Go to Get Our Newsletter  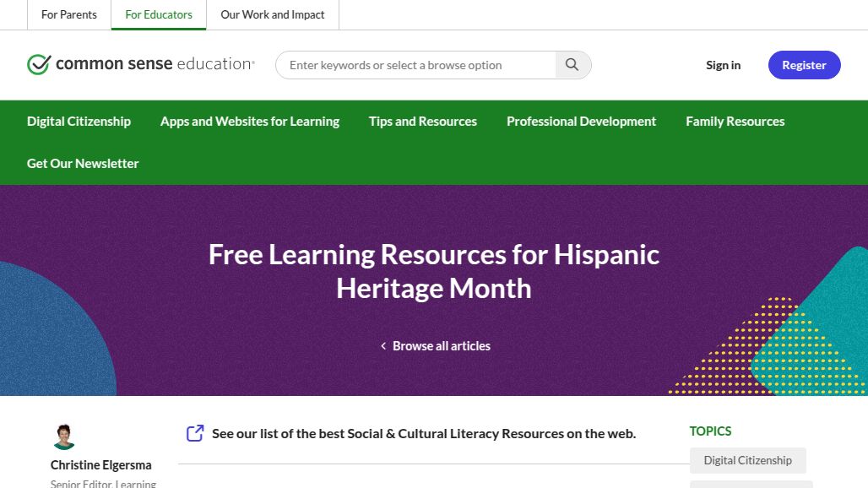pyautogui.click(x=83, y=163)
